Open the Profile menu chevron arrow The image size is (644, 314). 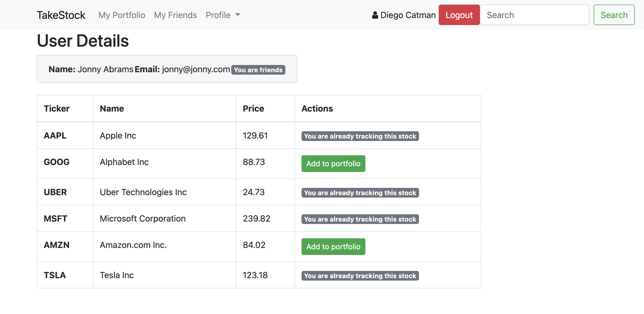237,15
